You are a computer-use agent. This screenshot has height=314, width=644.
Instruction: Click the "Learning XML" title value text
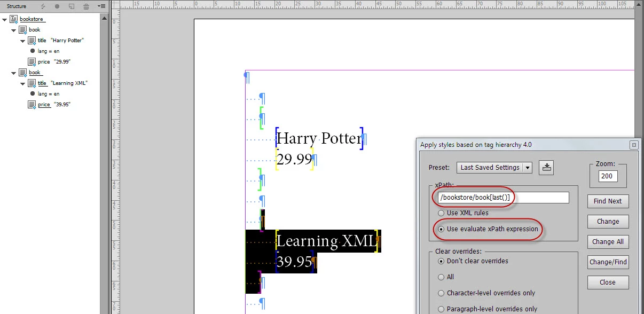click(x=69, y=83)
